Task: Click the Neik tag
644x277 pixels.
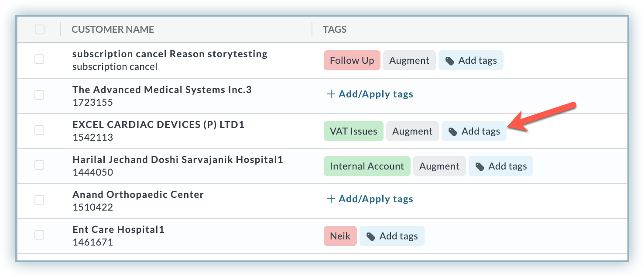Action: coord(340,236)
